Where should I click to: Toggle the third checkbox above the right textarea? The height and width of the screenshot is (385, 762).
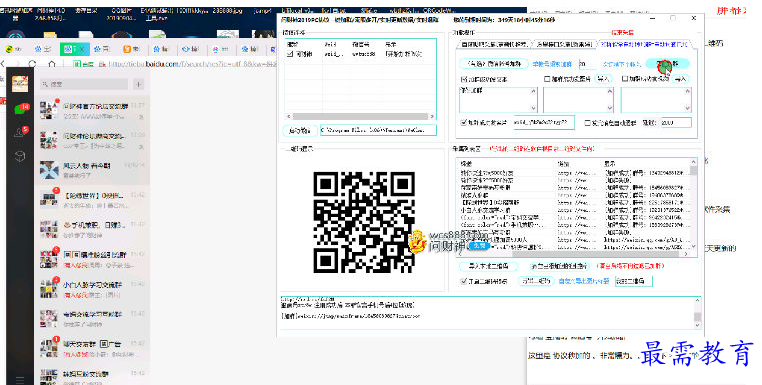click(625, 79)
